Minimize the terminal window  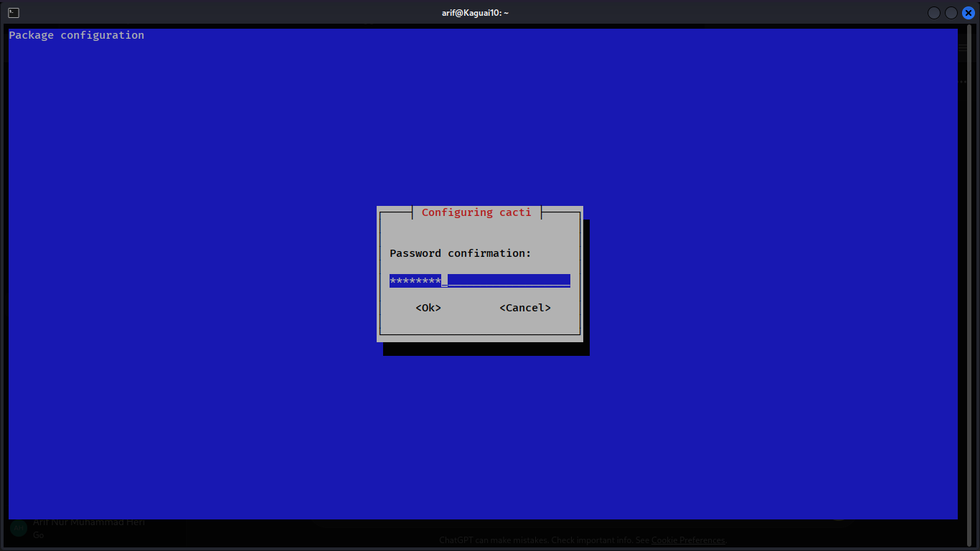click(x=933, y=13)
